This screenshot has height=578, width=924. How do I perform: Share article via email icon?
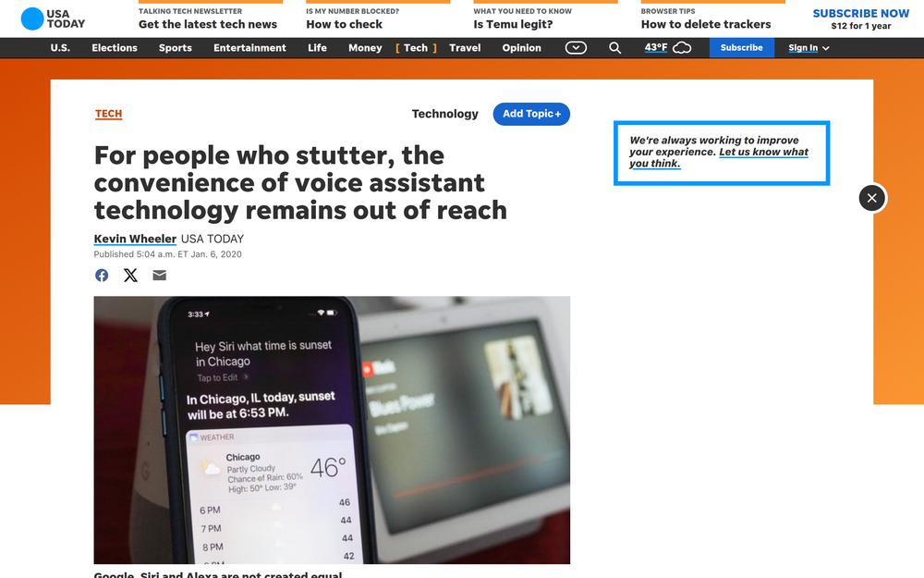pos(159,275)
